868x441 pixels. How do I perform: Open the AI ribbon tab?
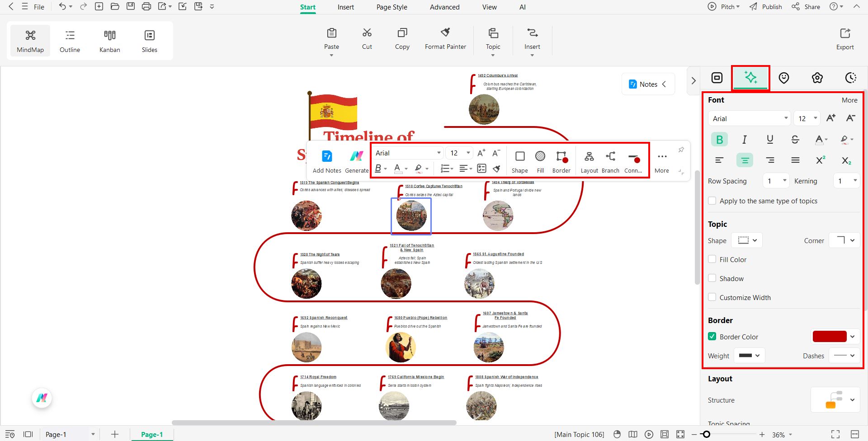pos(523,7)
